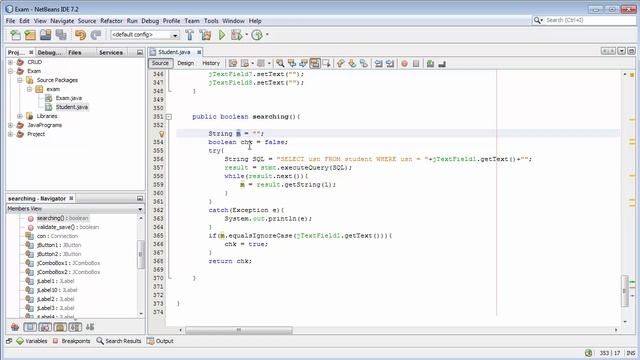This screenshot has height=360, width=640.
Task: Click the Start Macro Recording red icon
Action: (x=404, y=63)
